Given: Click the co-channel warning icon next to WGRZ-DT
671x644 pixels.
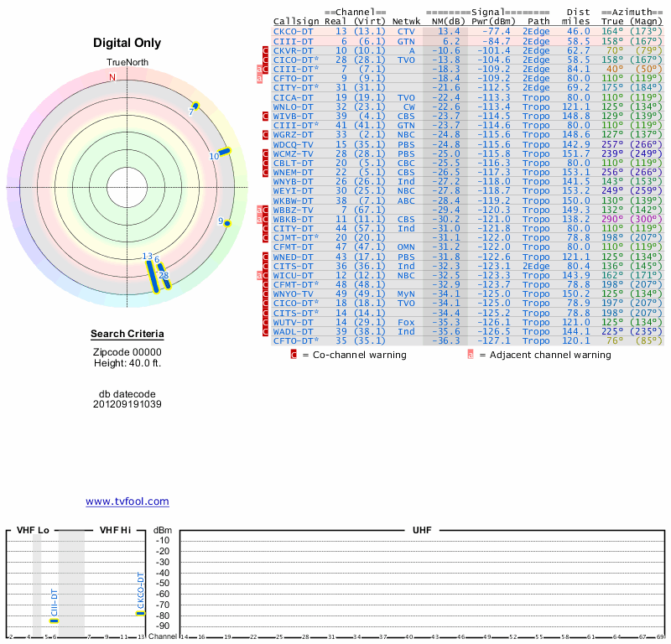Looking at the screenshot, I should coord(266,134).
